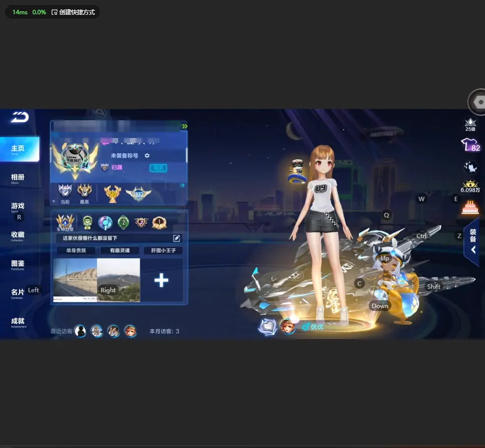485x448 pixels.
Task: Click the crown popularity icon 6.098万
Action: click(x=470, y=186)
